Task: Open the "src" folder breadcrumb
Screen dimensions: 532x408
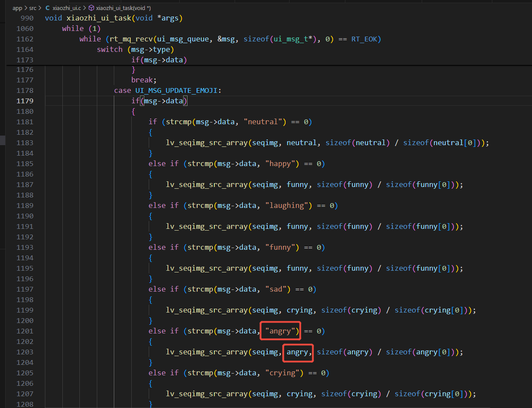Action: [33, 8]
